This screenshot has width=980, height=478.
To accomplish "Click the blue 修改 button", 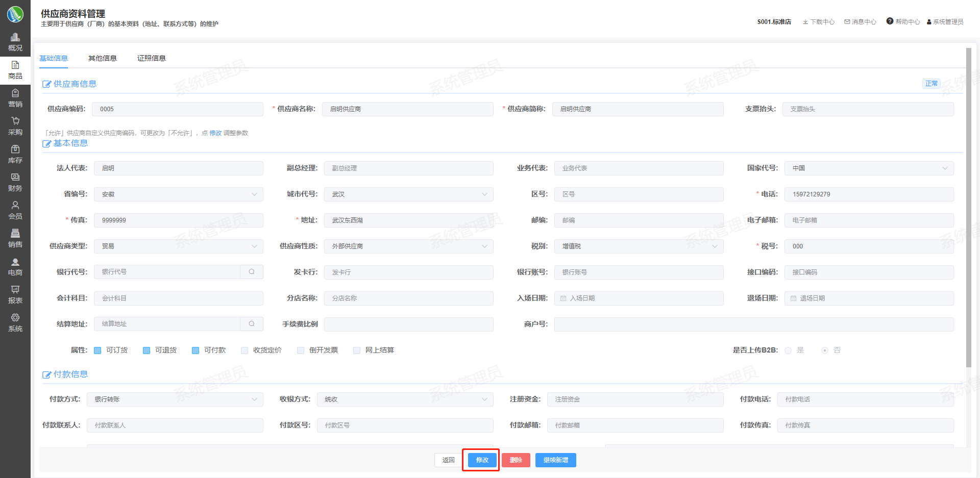I will tap(482, 460).
